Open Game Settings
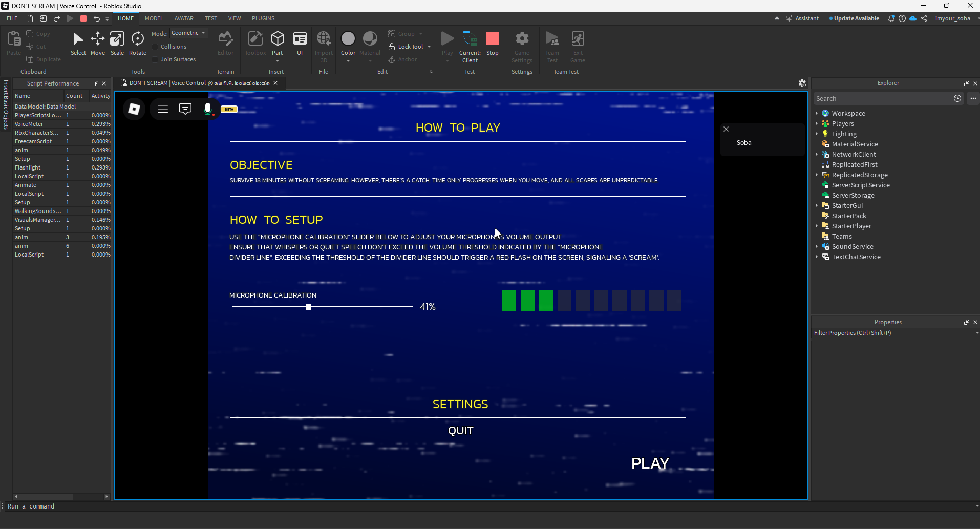The image size is (980, 529). pos(522,47)
